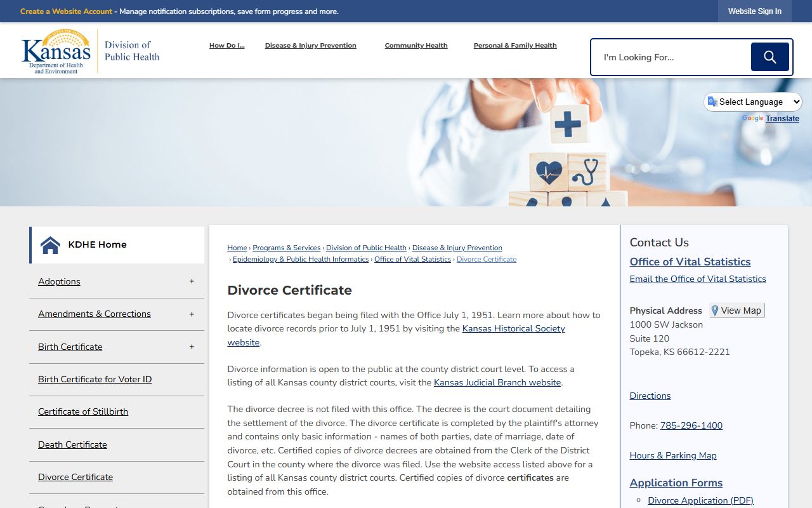Open Personal & Family Health menu
The height and width of the screenshot is (508, 812).
(515, 46)
